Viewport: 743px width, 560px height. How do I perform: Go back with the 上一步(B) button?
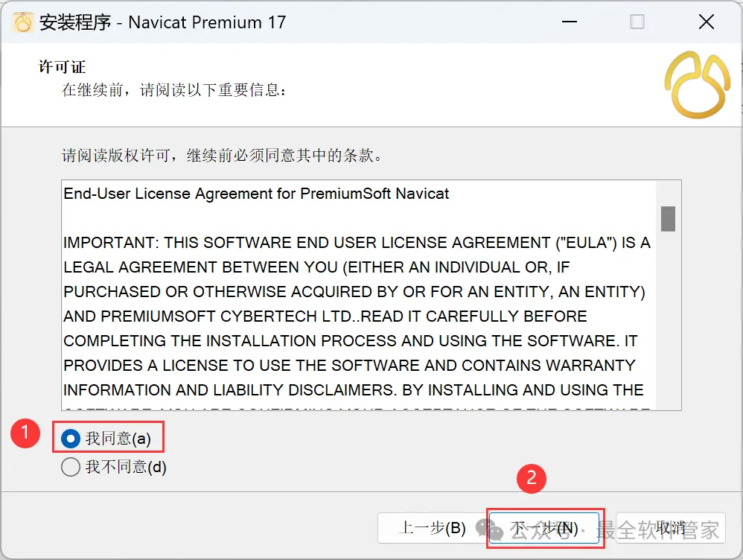(x=432, y=528)
